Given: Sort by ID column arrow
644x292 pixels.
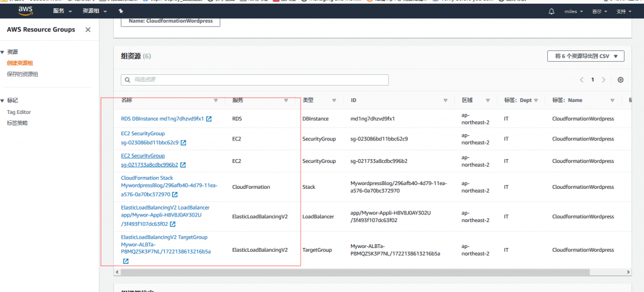Looking at the screenshot, I should [445, 100].
